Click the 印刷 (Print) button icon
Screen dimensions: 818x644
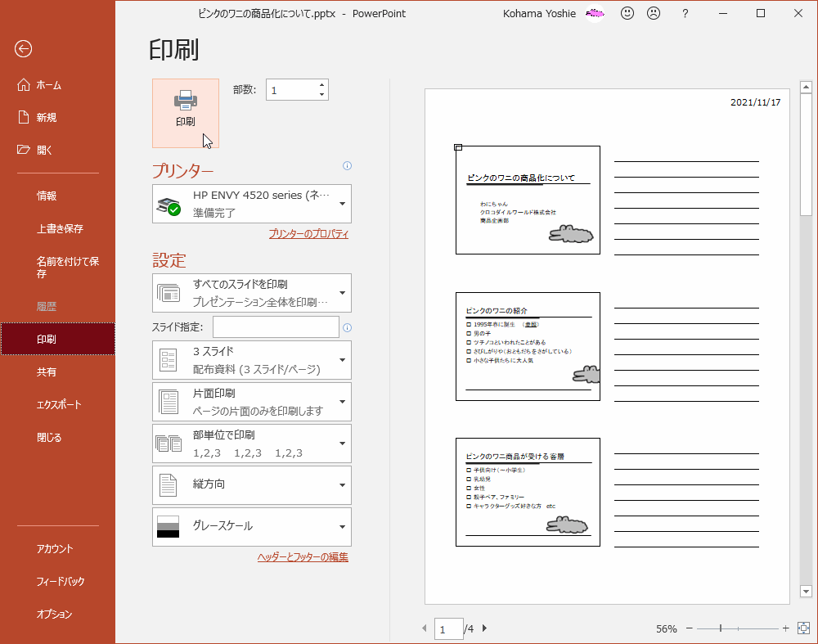(185, 100)
